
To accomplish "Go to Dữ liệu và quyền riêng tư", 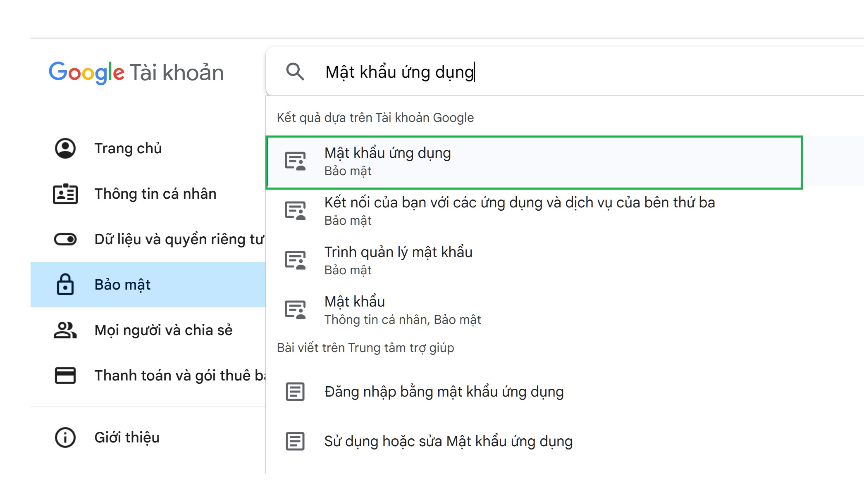I will point(148,239).
